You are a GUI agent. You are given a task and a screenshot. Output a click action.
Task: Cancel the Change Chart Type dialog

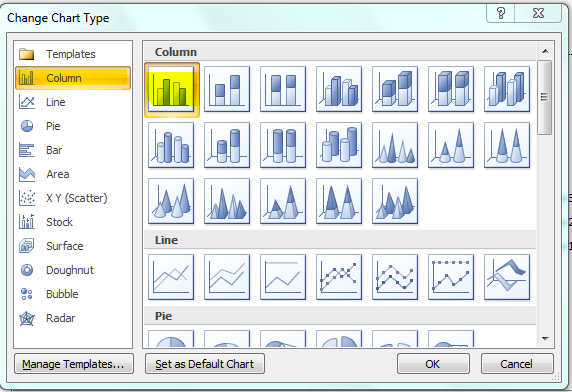[517, 364]
